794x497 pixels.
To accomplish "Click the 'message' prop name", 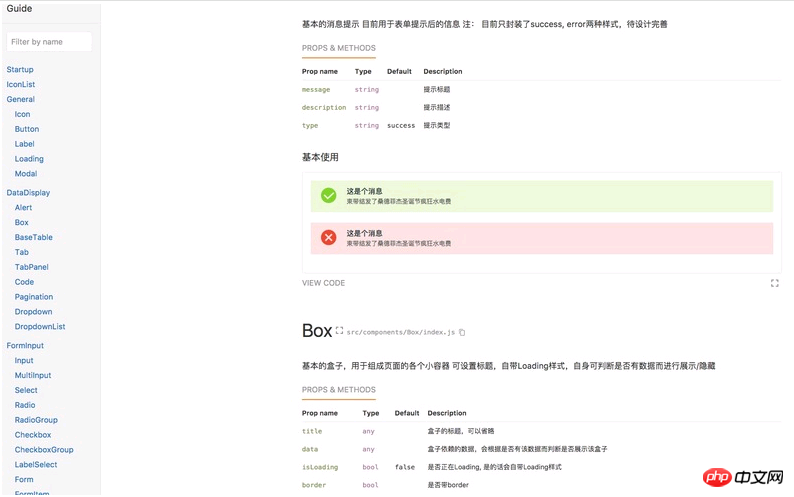I will pos(316,90).
